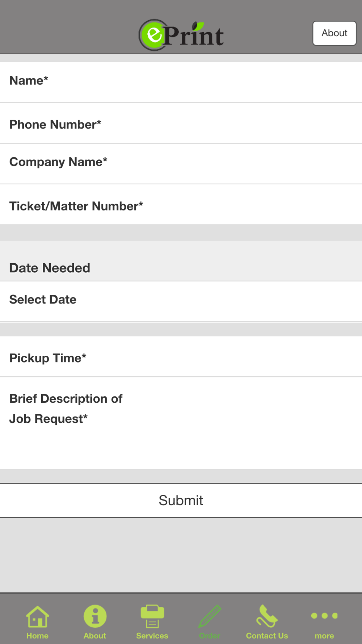Switch to the Services tab label

(x=152, y=636)
